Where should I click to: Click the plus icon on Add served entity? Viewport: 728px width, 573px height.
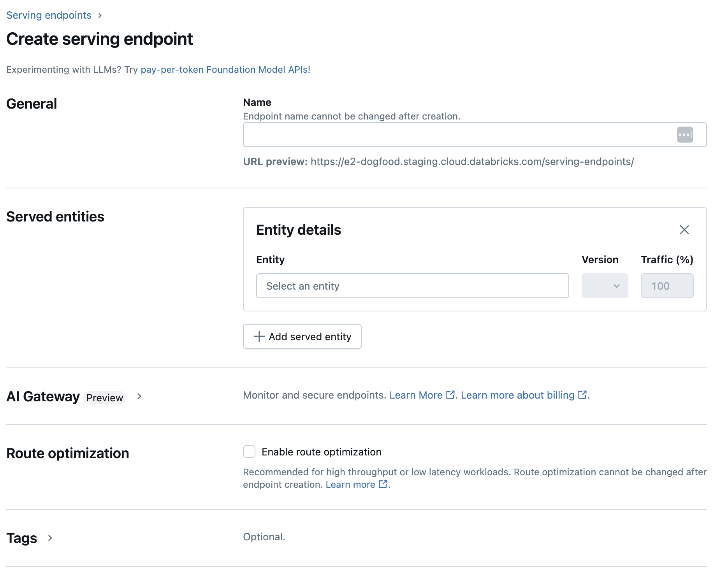tap(258, 336)
